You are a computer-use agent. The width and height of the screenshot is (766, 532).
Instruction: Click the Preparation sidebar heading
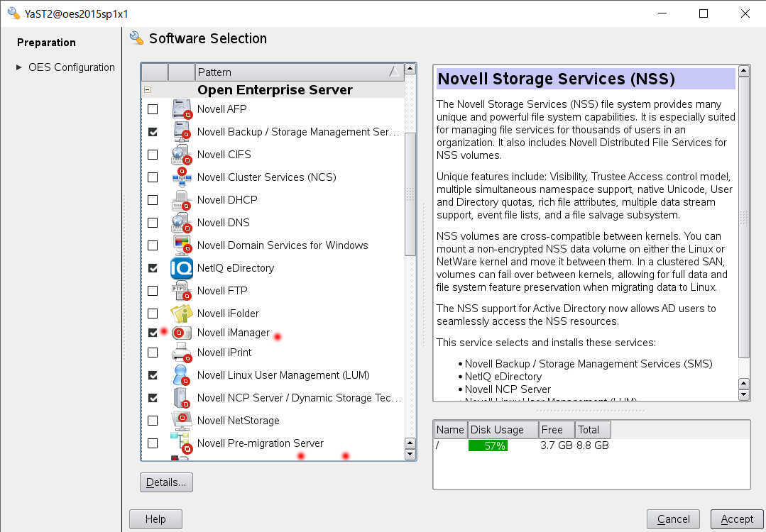click(x=46, y=43)
